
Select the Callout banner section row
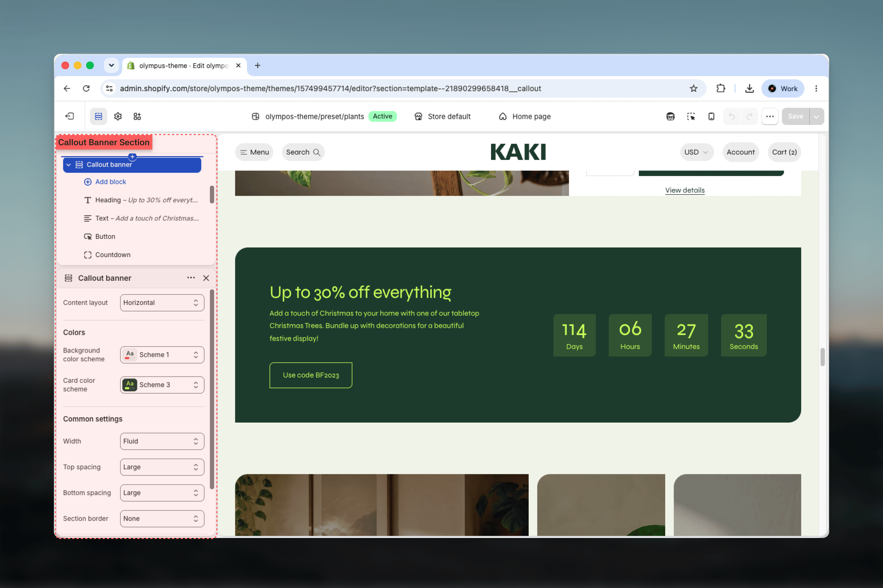pos(132,165)
